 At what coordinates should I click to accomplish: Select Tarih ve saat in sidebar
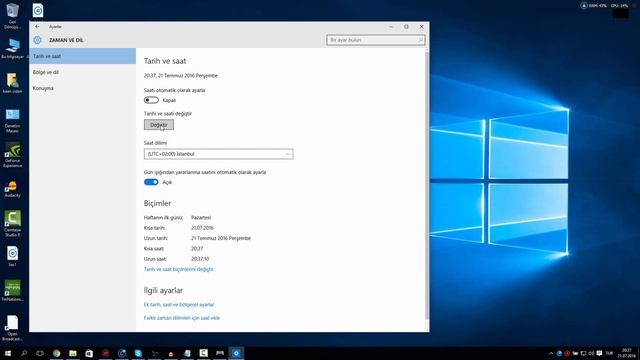pyautogui.click(x=82, y=56)
